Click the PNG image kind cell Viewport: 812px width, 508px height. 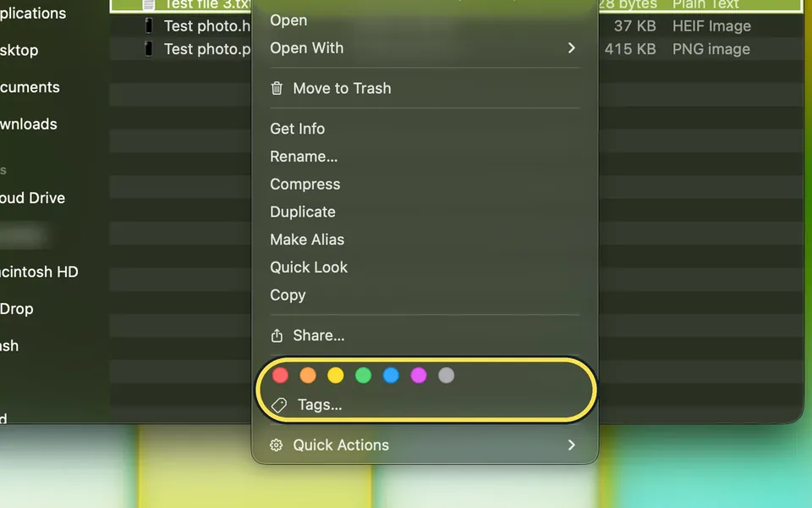[x=711, y=49]
